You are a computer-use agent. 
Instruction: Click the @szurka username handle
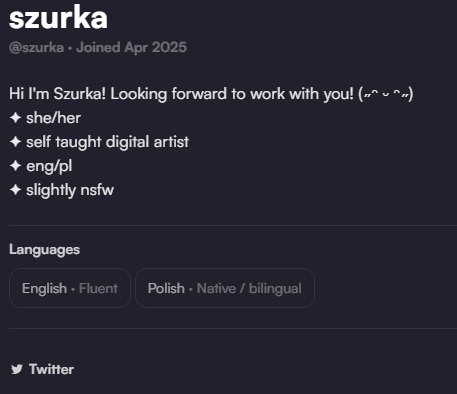coord(36,48)
